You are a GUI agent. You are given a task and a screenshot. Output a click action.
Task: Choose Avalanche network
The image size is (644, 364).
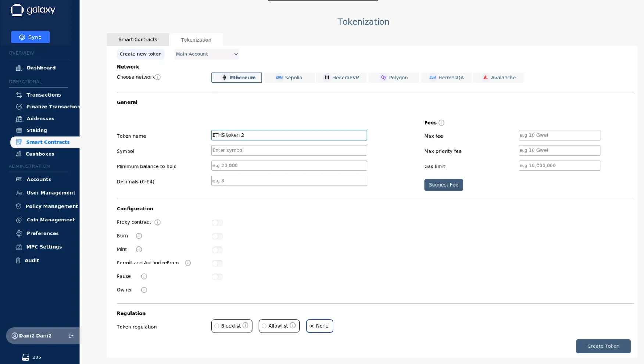click(x=499, y=78)
